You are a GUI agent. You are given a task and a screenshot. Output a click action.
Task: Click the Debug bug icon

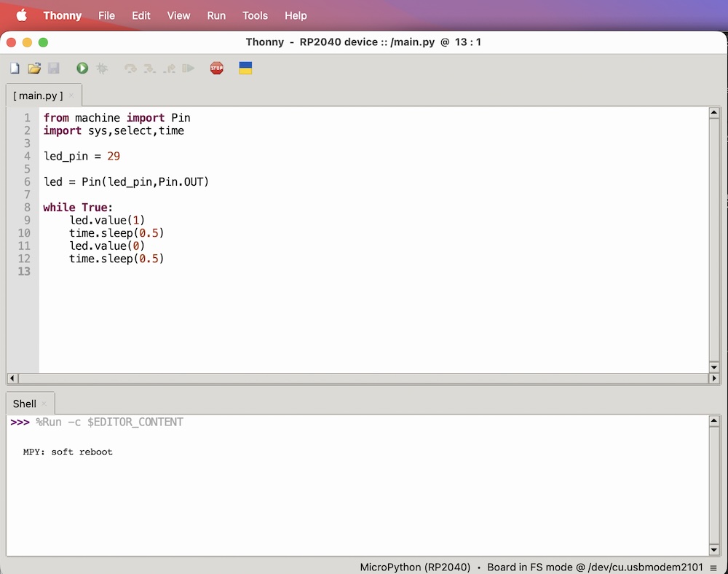[102, 68]
